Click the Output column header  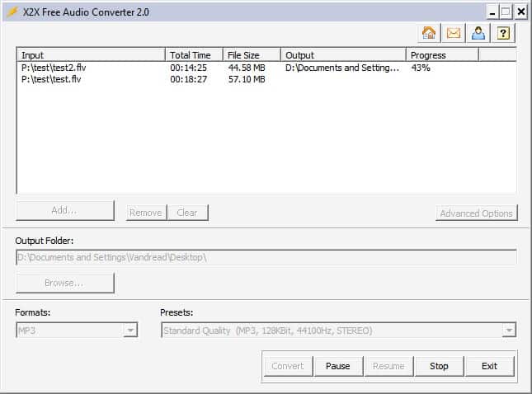(343, 55)
